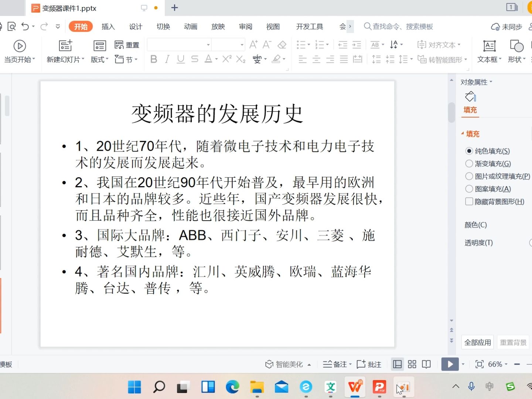Viewport: 532px width, 399px height.
Task: Open numbered list dropdown arrow
Action: click(327, 45)
